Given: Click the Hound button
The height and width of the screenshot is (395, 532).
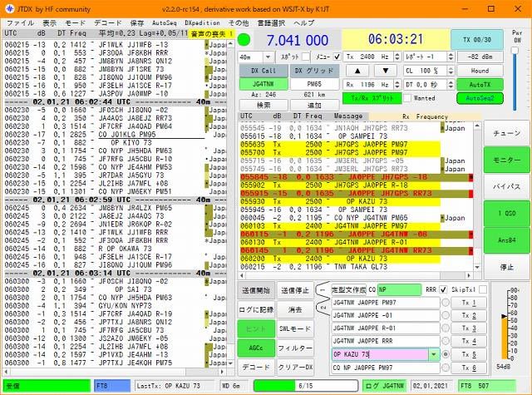Looking at the screenshot, I should (x=480, y=71).
